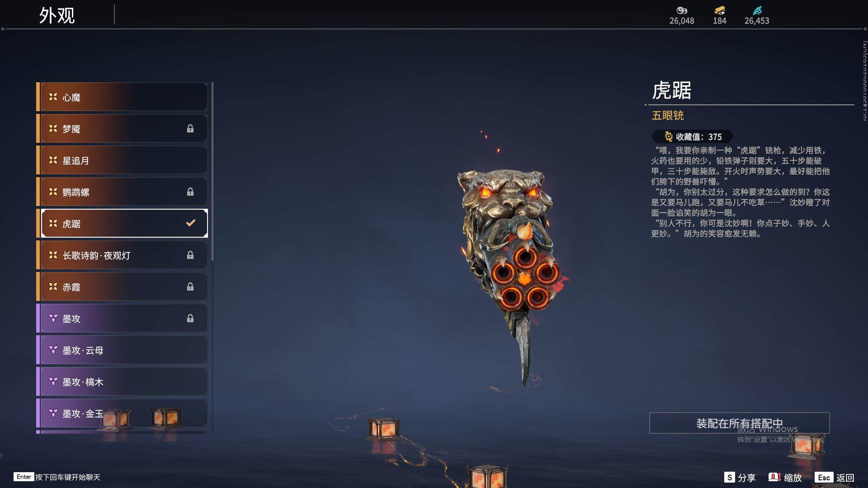Click the silver coin currency icon
This screenshot has height=488, width=868.
tap(681, 10)
